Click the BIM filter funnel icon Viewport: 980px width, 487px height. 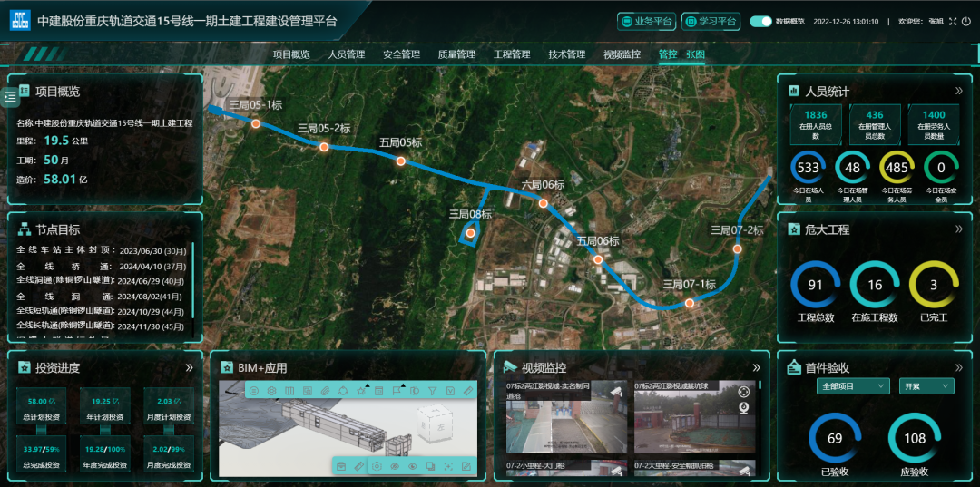433,391
